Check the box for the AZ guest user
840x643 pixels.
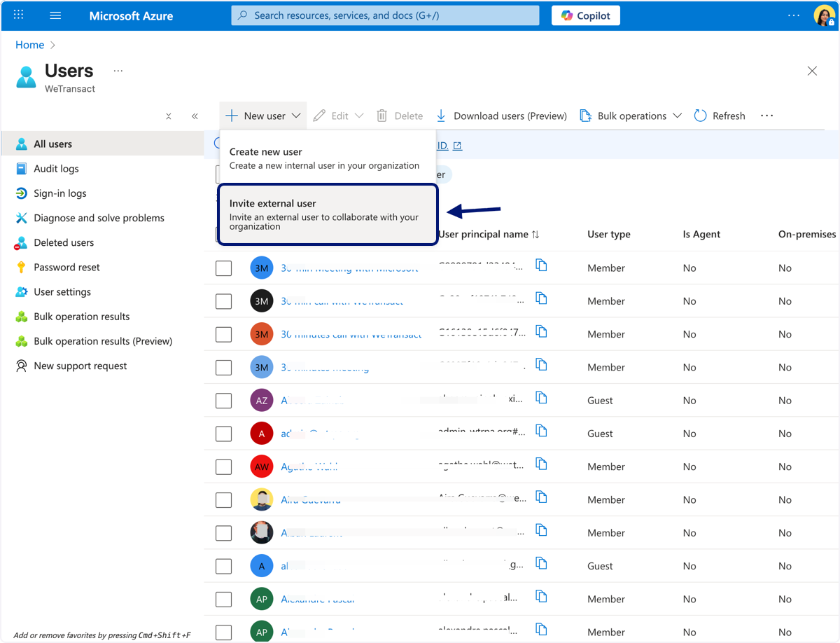(223, 401)
